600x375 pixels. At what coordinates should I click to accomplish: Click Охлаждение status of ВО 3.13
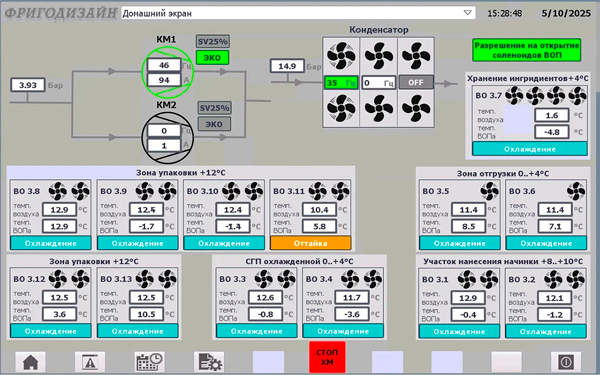137,331
